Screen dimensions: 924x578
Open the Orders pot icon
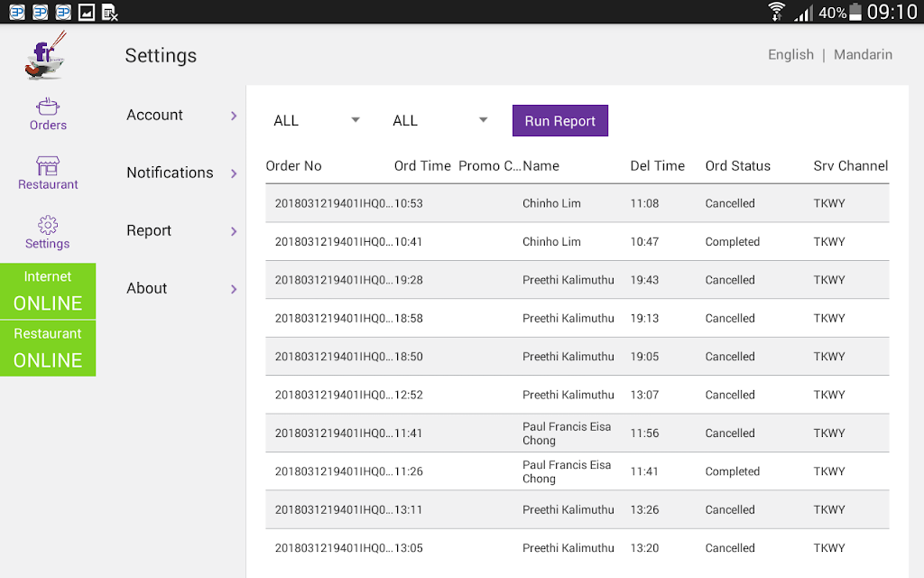(x=48, y=107)
